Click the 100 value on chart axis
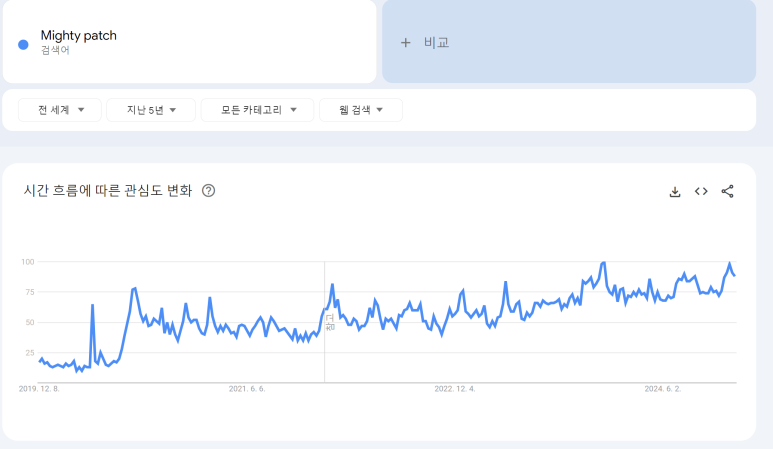773x449 pixels. click(x=28, y=262)
